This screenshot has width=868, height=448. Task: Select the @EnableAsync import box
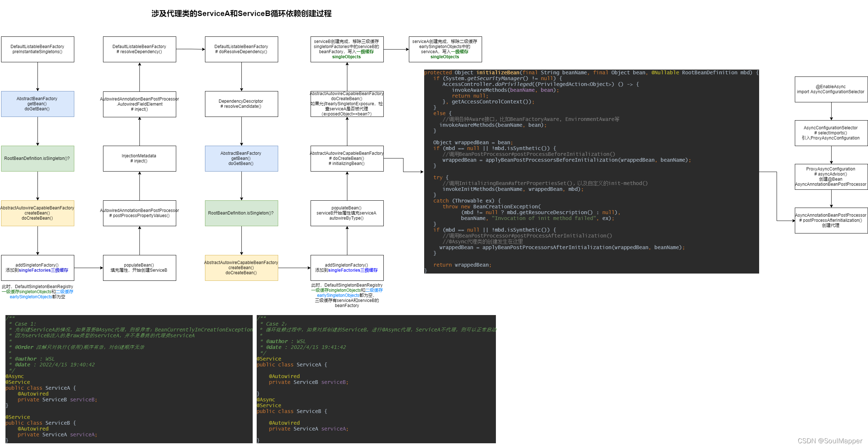[x=831, y=89]
